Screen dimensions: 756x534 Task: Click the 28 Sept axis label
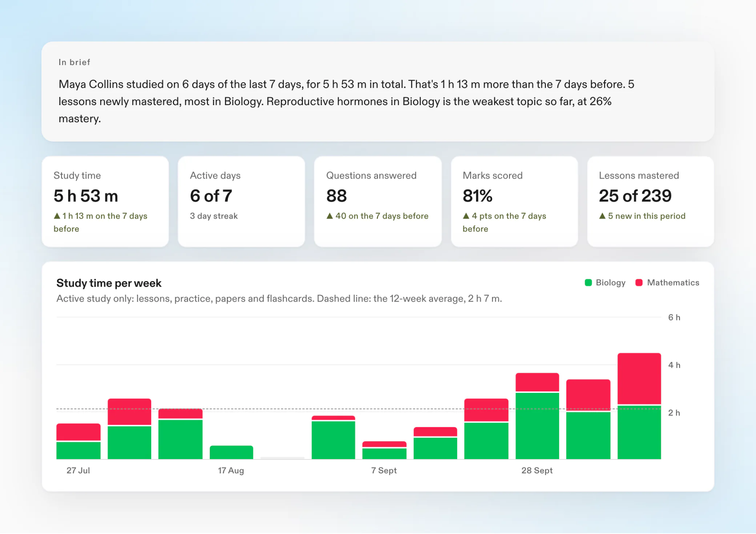pos(537,470)
